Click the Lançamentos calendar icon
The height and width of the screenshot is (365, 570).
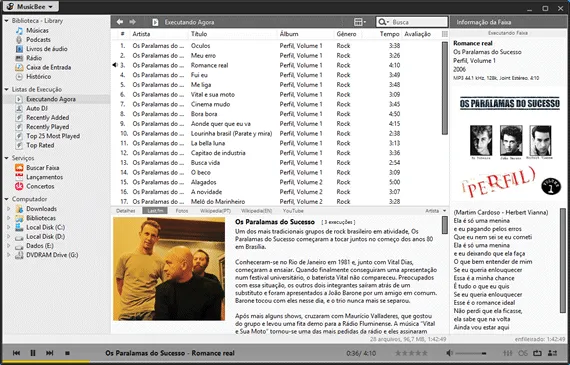[x=19, y=177]
